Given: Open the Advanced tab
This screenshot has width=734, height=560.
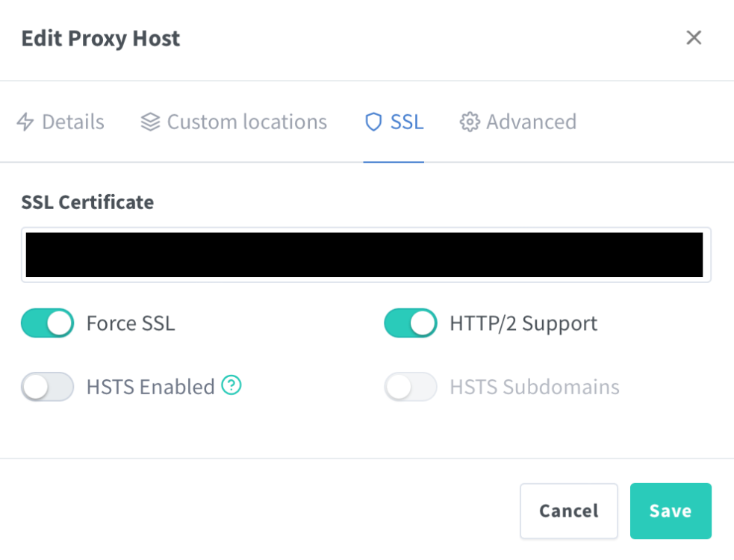Looking at the screenshot, I should (x=517, y=122).
